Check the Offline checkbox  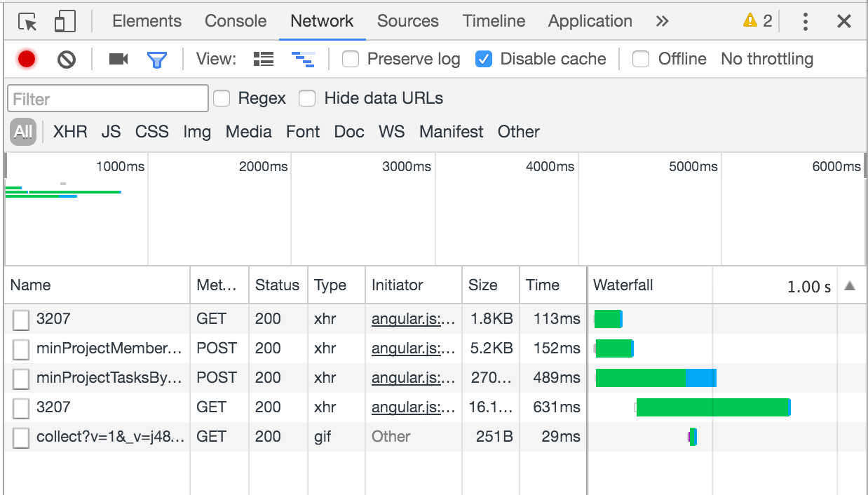point(641,59)
